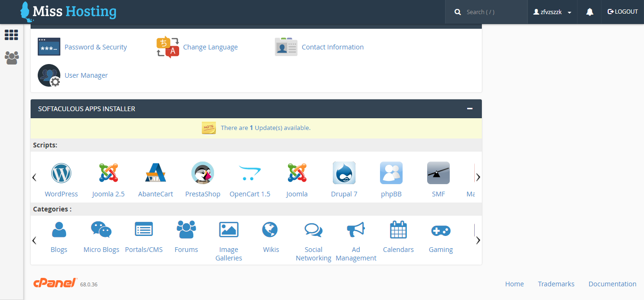Select the Wikis globe icon
644x300 pixels.
coord(270,230)
